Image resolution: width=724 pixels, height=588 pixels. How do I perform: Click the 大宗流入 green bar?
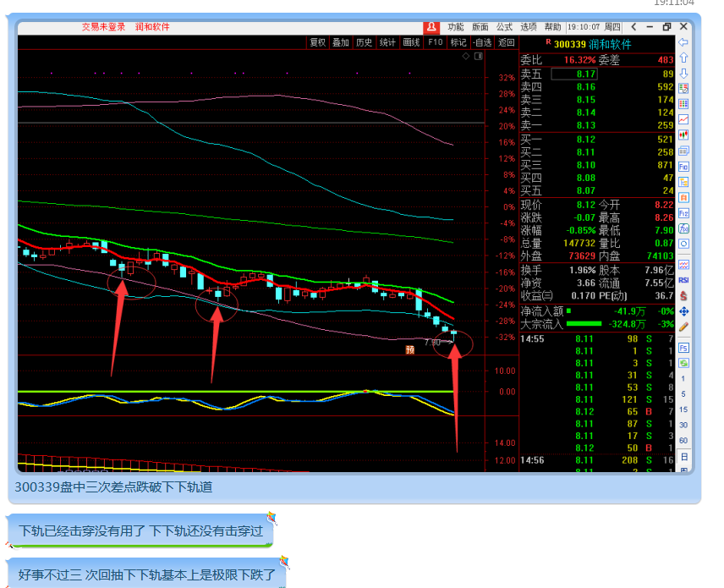[x=584, y=324]
